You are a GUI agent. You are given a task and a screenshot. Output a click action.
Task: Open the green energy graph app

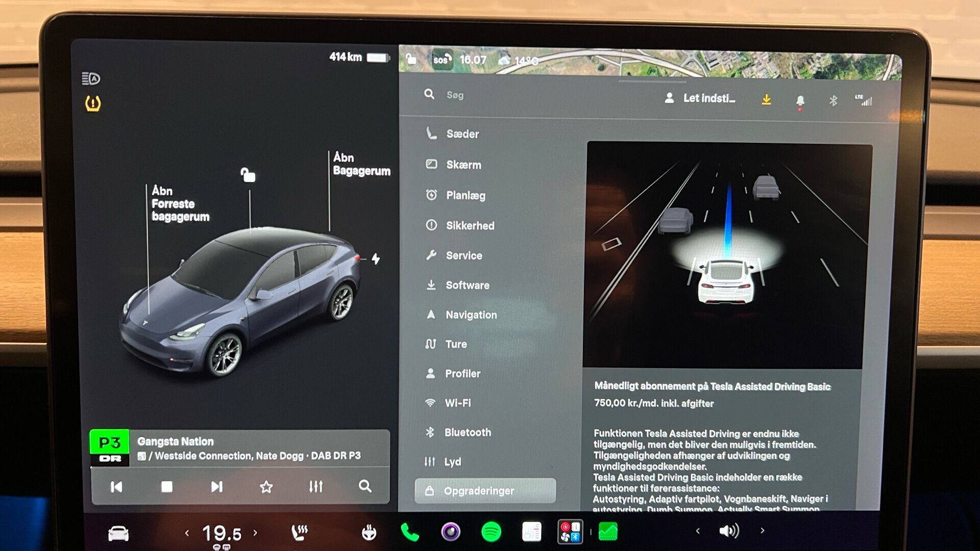pos(608,532)
